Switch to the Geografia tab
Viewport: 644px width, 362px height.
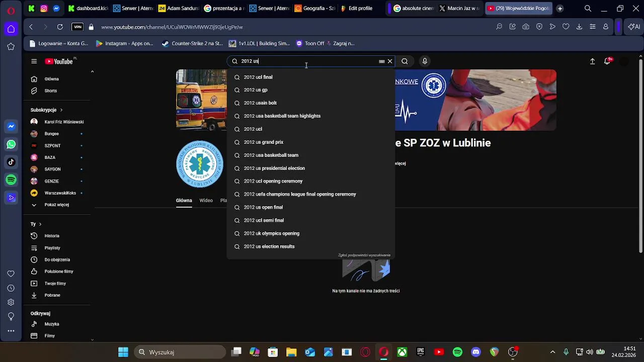click(315, 8)
